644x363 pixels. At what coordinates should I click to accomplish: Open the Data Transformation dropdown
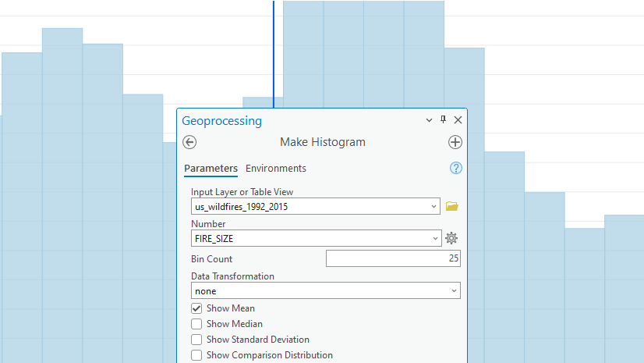point(454,290)
